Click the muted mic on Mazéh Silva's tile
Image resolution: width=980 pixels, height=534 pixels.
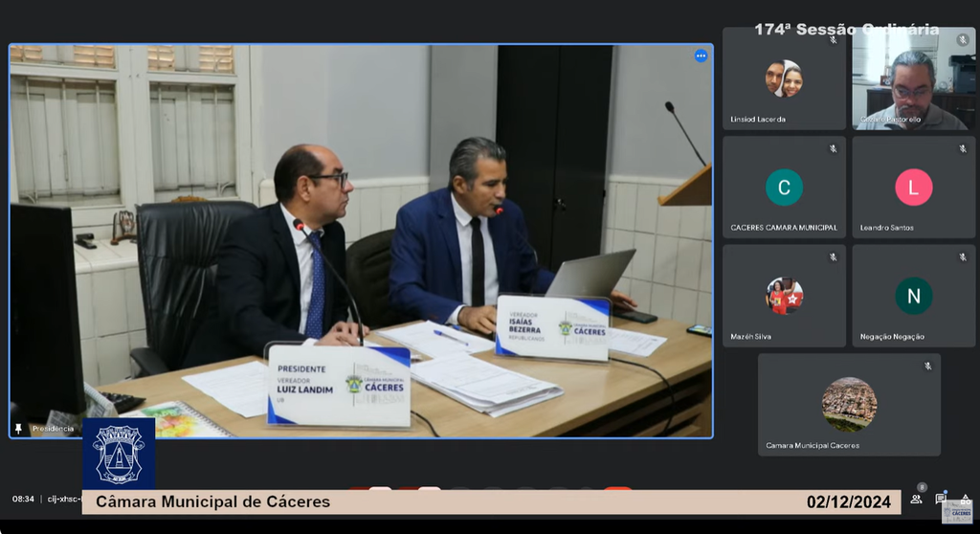[833, 257]
